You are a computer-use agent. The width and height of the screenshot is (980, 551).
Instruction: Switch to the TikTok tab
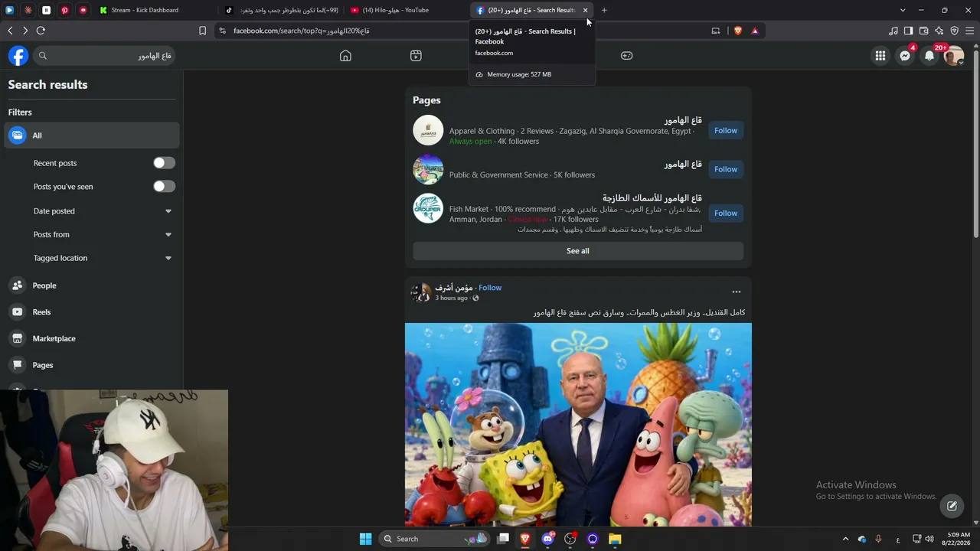click(282, 10)
